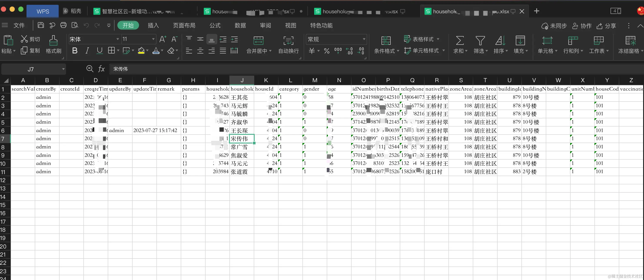Toggle Bold formatting

pos(75,51)
